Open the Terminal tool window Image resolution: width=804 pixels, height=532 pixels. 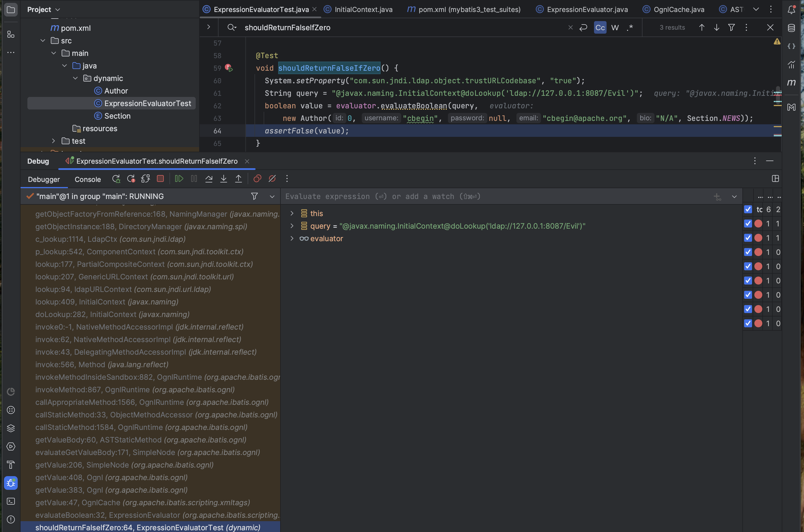[x=11, y=501]
